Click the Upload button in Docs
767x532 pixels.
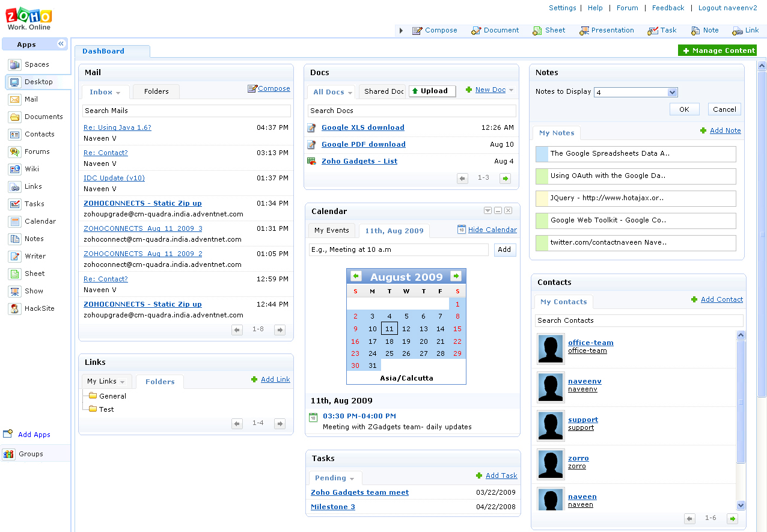coord(432,91)
